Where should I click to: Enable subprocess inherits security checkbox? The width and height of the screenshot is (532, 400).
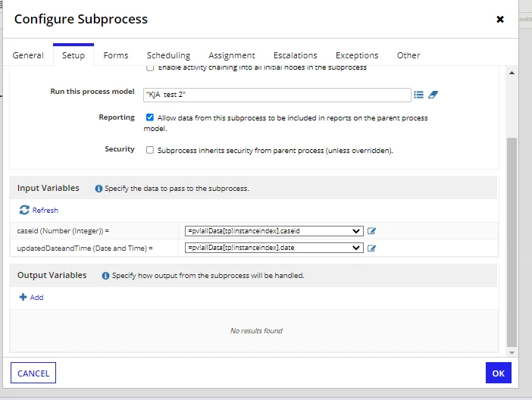click(x=149, y=150)
